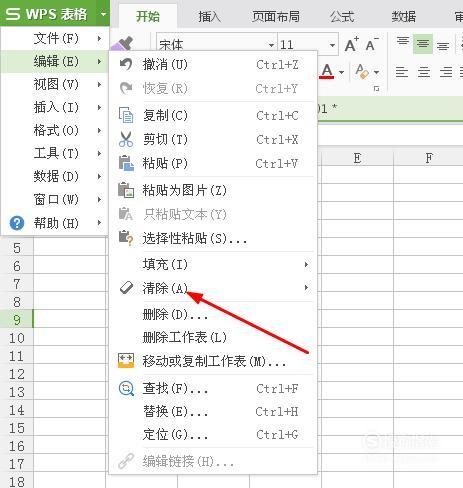Click the Paste special clipboard icon

click(126, 238)
